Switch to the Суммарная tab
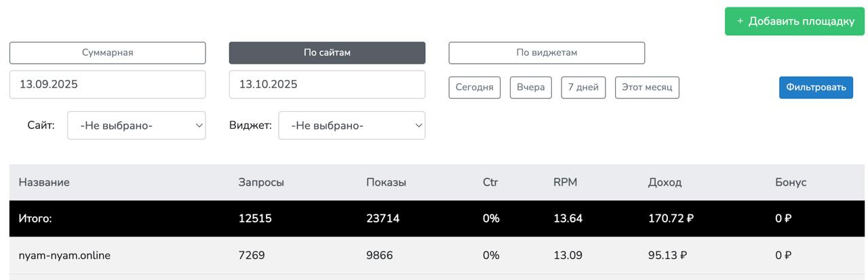 (x=107, y=53)
